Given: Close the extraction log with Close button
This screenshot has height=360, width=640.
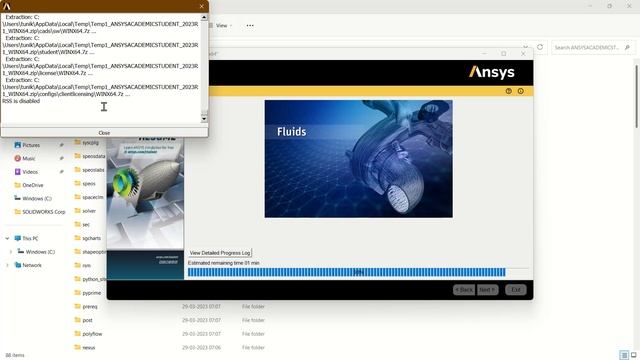Looking at the screenshot, I should (104, 133).
